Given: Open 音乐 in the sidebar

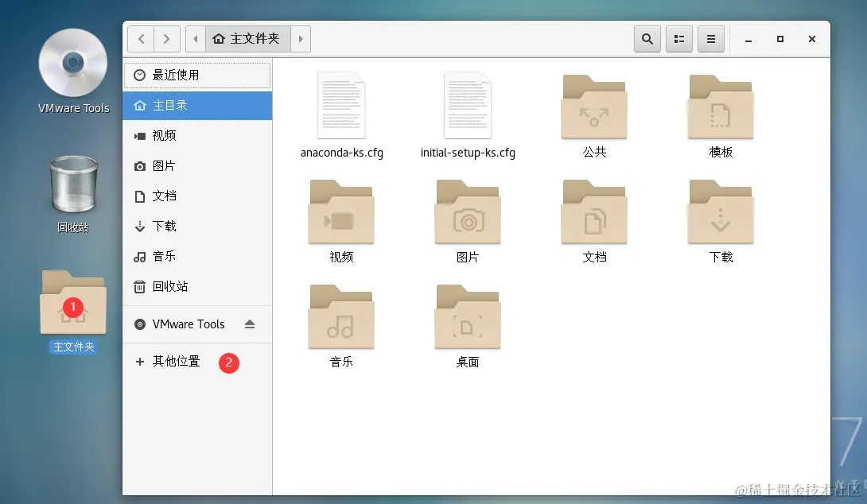Looking at the screenshot, I should pos(197,257).
